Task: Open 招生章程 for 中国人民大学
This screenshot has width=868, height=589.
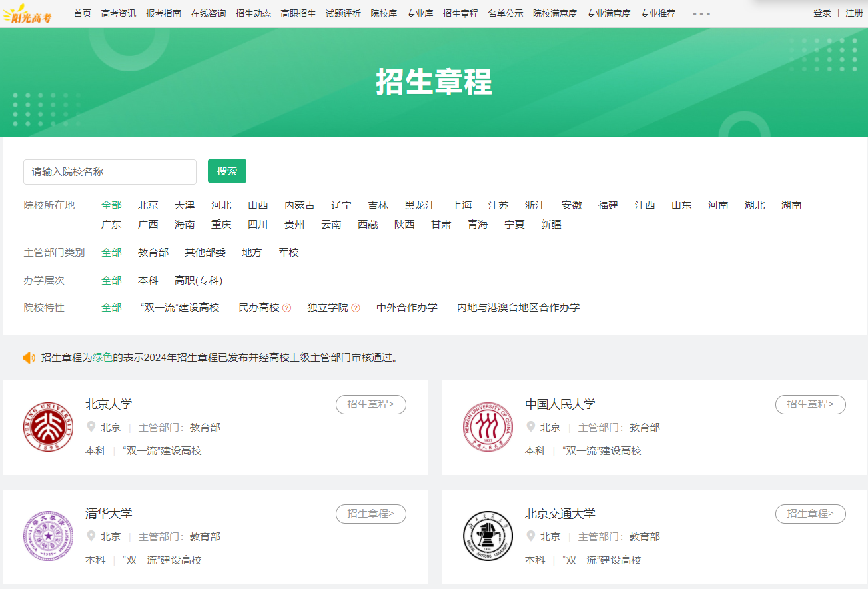Action: click(811, 404)
